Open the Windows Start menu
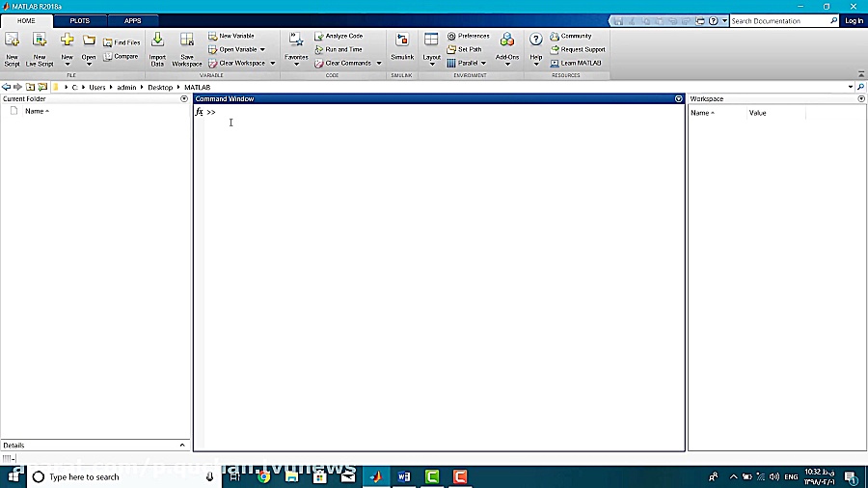Viewport: 868px width, 488px height. [x=14, y=477]
